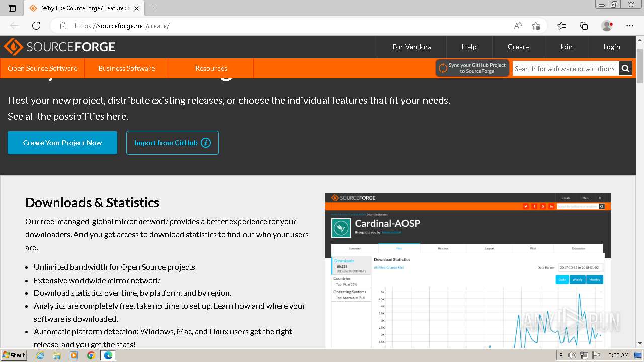The image size is (644, 362).
Task: Open browser Collections
Action: pos(584,26)
